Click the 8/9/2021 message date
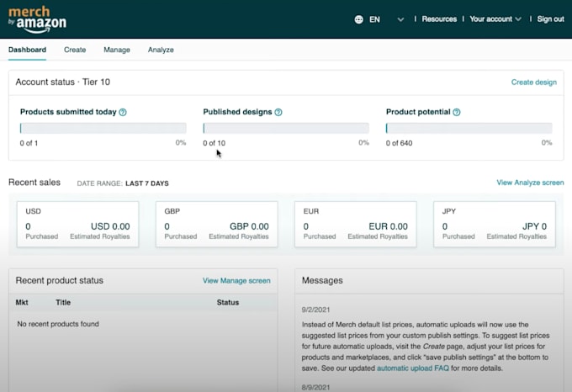Viewport: 572px width, 392px height. coord(315,387)
